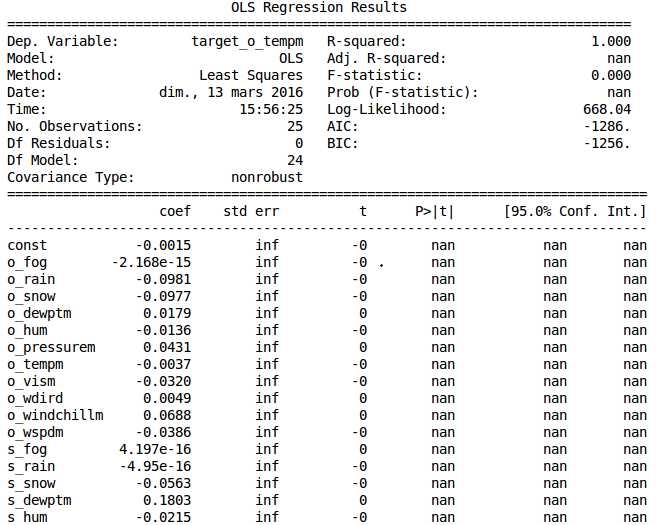658x525 pixels.
Task: Select the 'o_wdird' row label
Action: tap(35, 399)
